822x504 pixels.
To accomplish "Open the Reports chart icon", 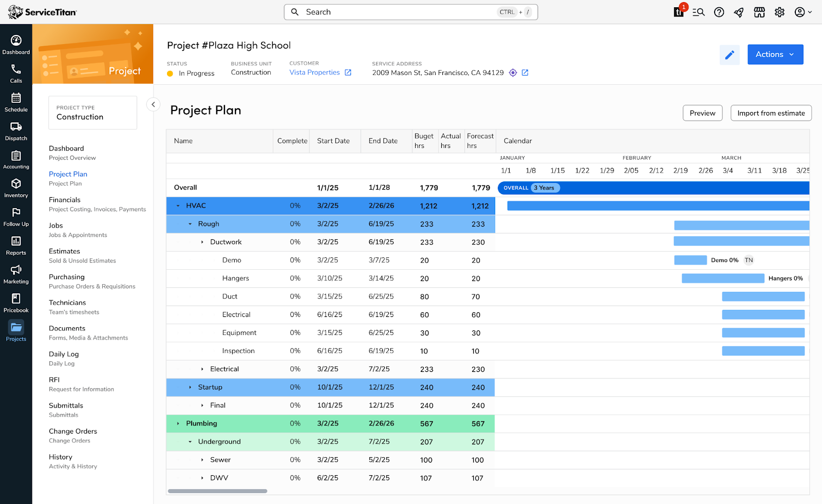I will 16,241.
